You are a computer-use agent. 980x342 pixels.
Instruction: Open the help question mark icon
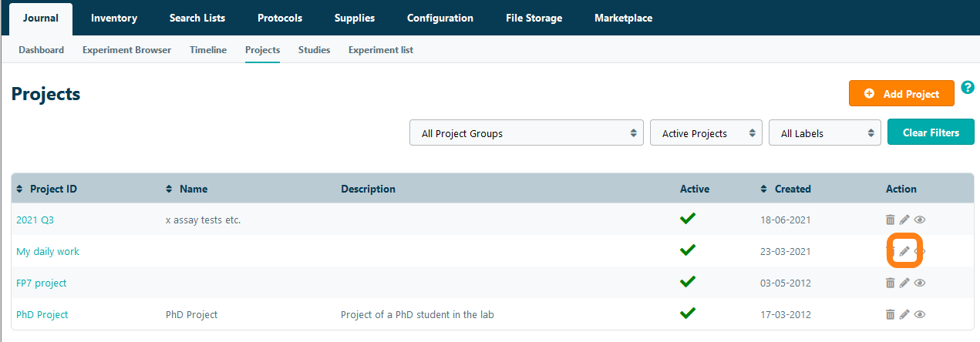[x=968, y=88]
